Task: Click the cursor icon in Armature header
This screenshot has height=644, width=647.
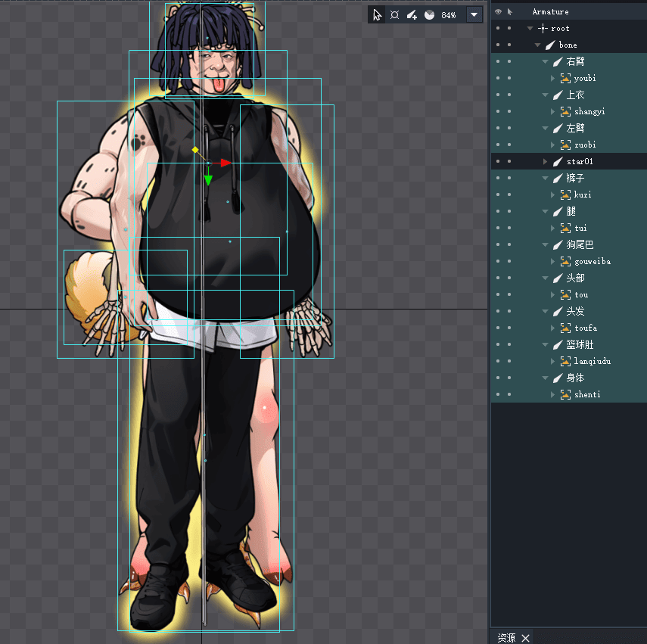Action: pos(509,12)
